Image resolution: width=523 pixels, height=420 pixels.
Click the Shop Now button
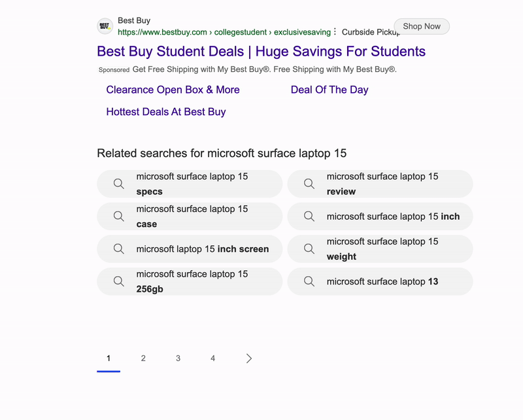[x=422, y=26]
